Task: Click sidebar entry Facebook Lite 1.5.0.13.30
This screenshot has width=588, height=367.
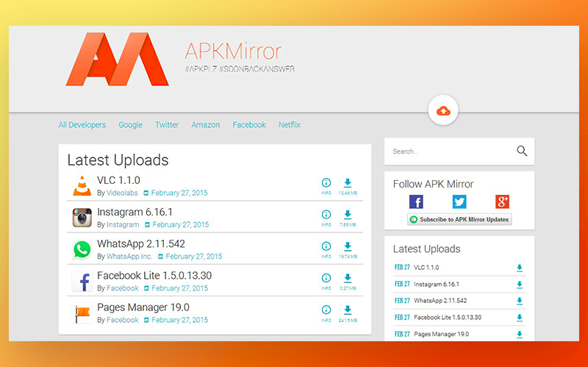Action: pyautogui.click(x=448, y=318)
